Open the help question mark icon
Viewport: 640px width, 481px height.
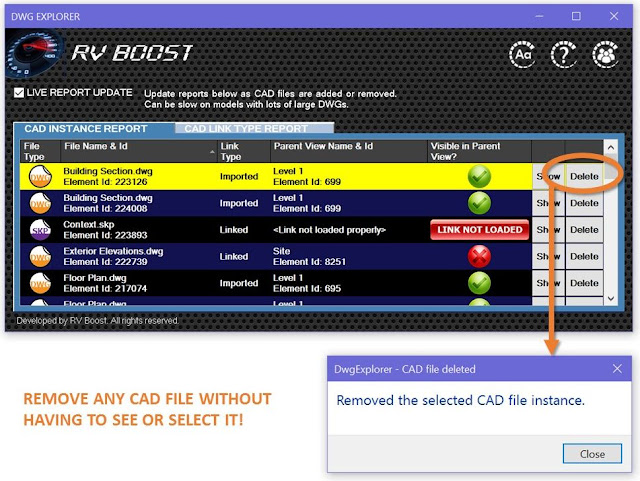(564, 54)
